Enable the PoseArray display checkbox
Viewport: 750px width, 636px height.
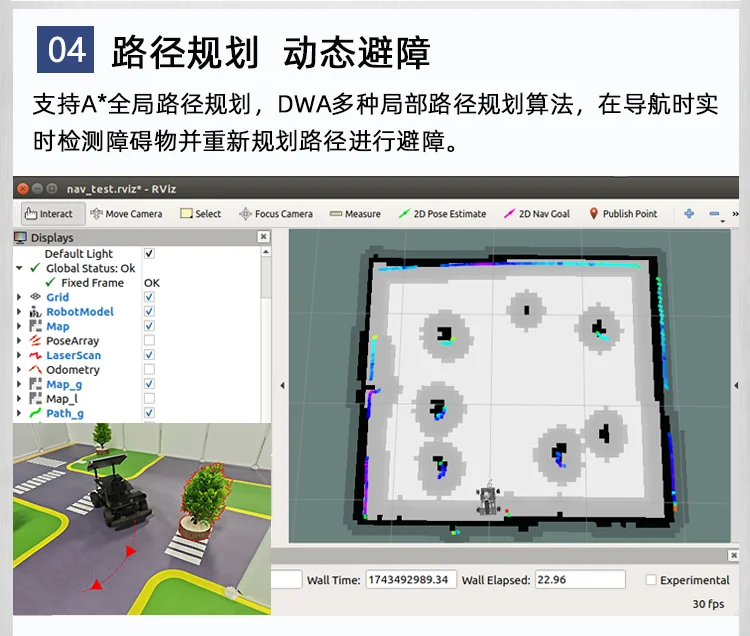pos(149,340)
